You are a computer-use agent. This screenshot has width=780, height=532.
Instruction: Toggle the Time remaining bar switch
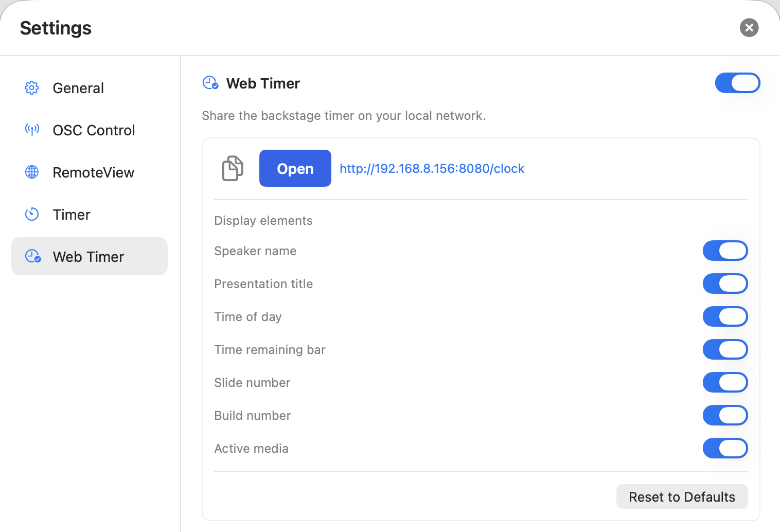point(725,349)
